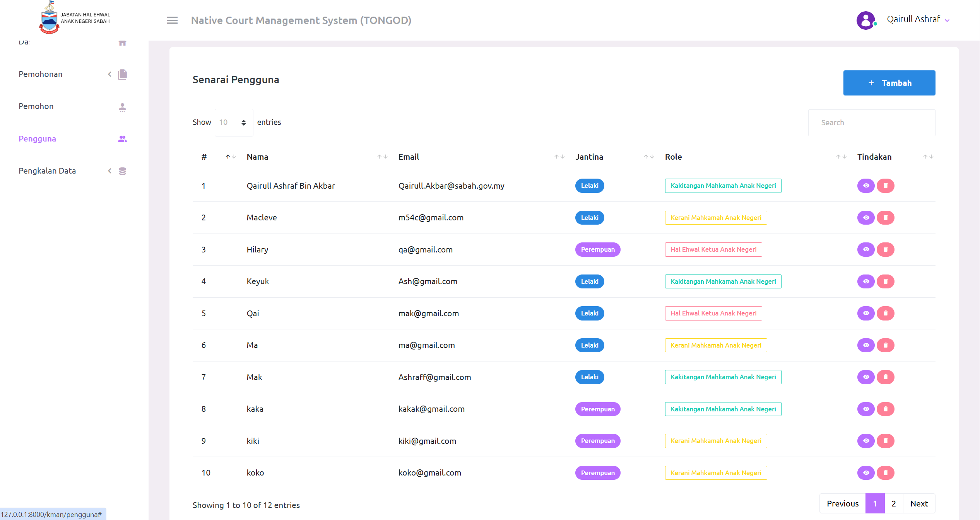Click the trash icon for koko row

tap(885, 472)
